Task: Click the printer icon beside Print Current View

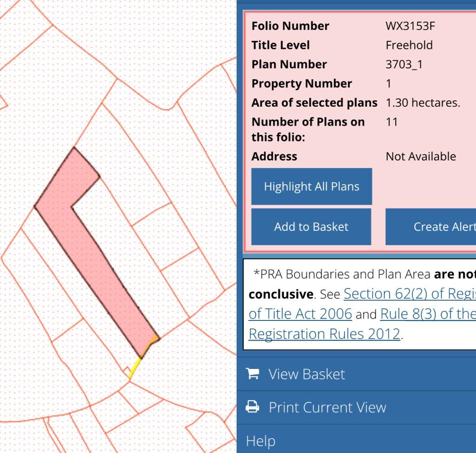Action: [x=252, y=407]
